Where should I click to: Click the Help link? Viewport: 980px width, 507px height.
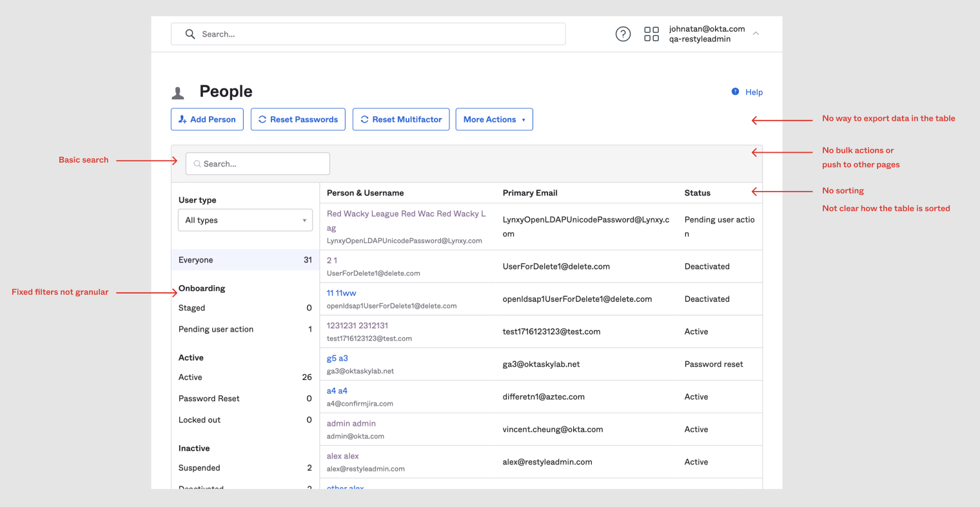click(x=754, y=92)
